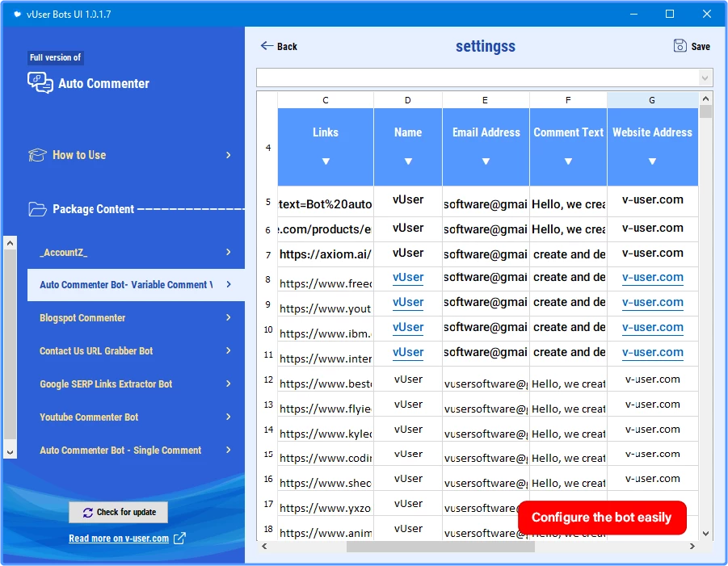Click the sidebar list scroll down arrow

(11, 452)
